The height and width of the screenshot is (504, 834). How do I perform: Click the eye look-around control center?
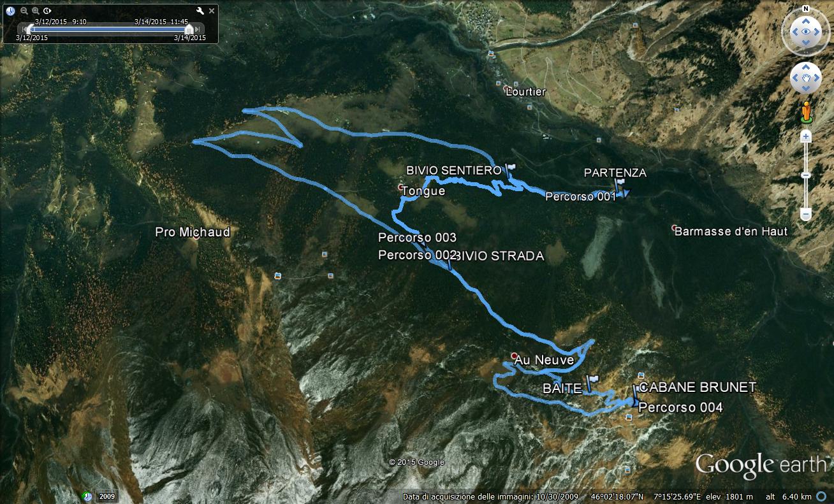point(806,31)
